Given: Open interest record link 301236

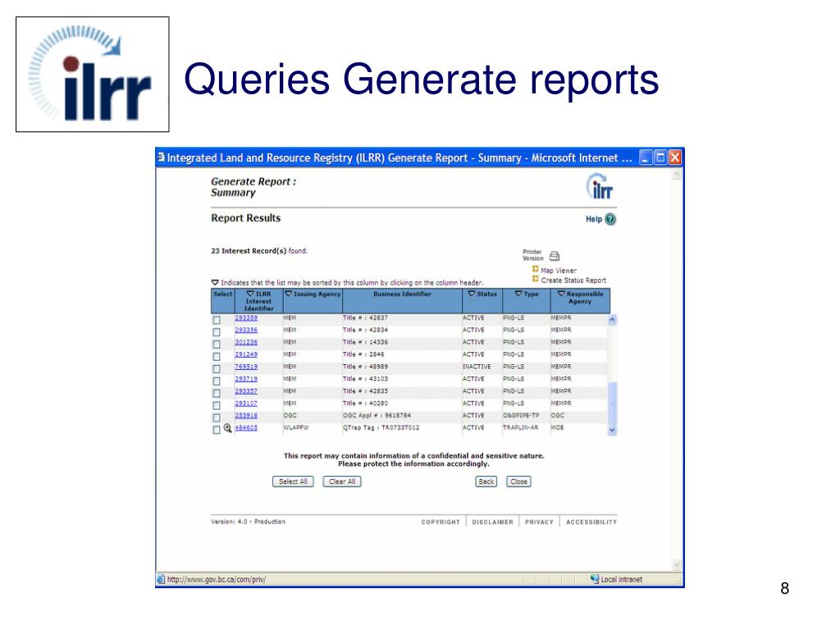Looking at the screenshot, I should pyautogui.click(x=246, y=342).
